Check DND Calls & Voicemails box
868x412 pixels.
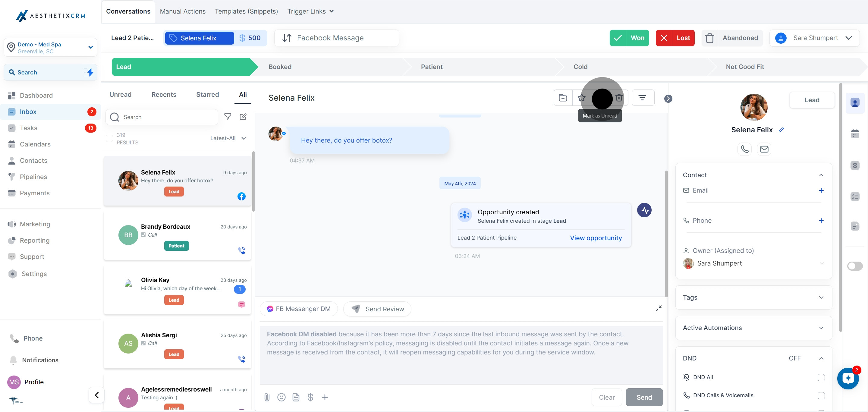[821, 395]
